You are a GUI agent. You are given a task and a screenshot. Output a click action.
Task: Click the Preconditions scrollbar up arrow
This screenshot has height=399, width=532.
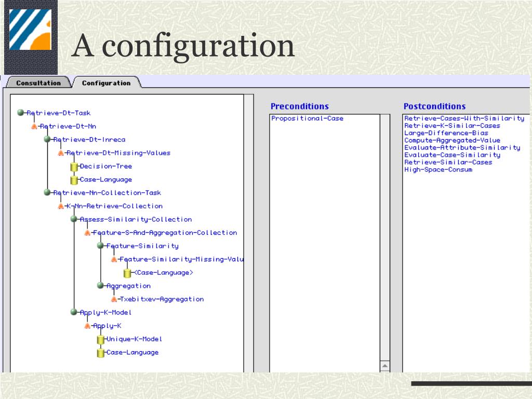click(x=385, y=366)
